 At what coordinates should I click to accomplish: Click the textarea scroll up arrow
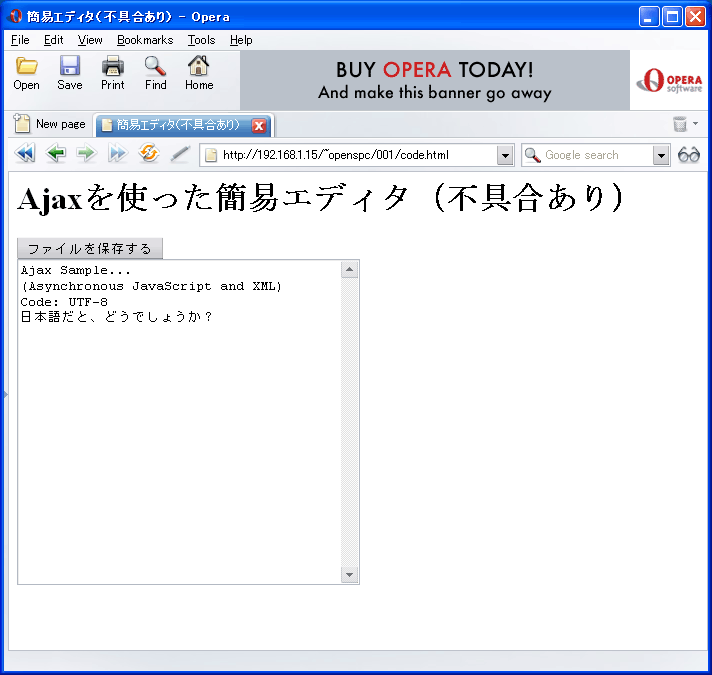349,270
